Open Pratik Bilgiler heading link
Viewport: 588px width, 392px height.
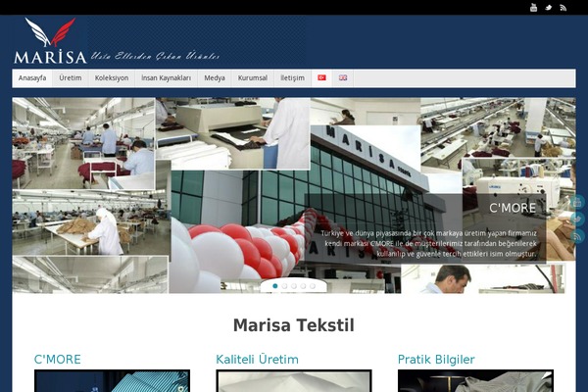click(436, 360)
